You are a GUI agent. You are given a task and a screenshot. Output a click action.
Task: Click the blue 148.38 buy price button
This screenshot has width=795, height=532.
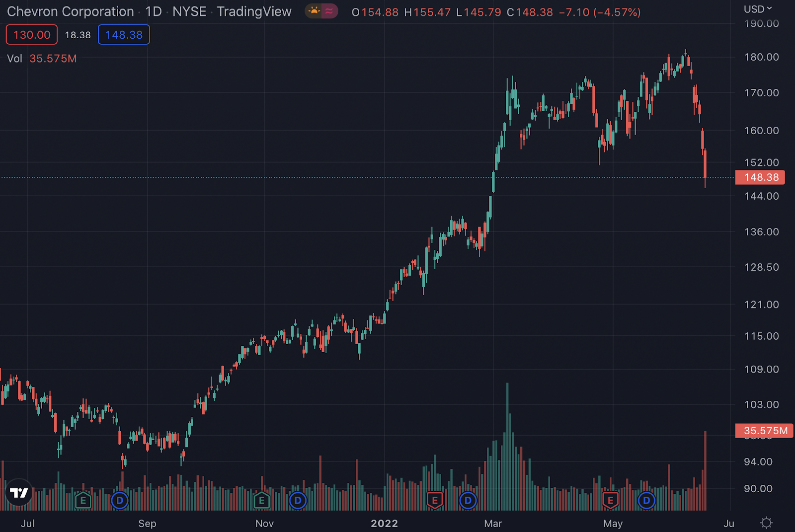[124, 35]
